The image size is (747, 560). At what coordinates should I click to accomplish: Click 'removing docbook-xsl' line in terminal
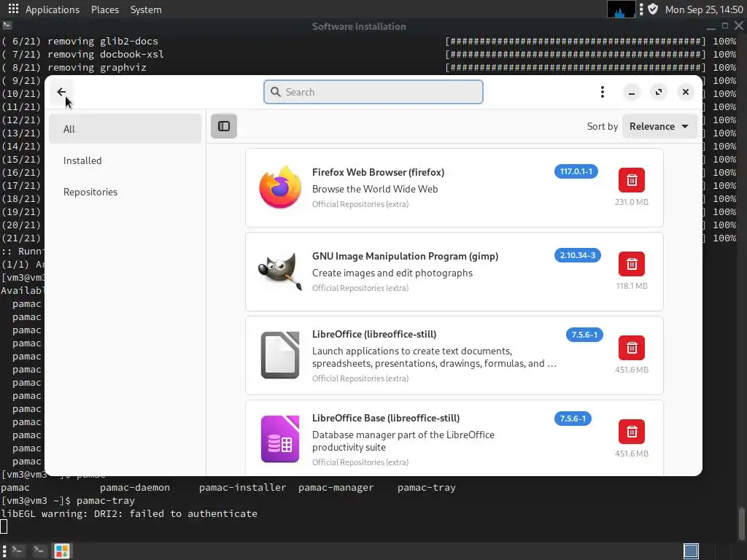pyautogui.click(x=106, y=54)
